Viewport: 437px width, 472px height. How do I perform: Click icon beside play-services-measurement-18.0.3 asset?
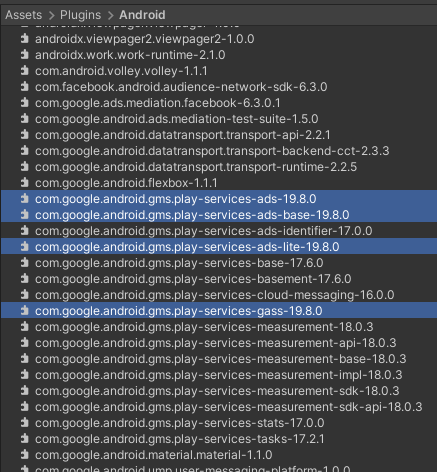25,327
